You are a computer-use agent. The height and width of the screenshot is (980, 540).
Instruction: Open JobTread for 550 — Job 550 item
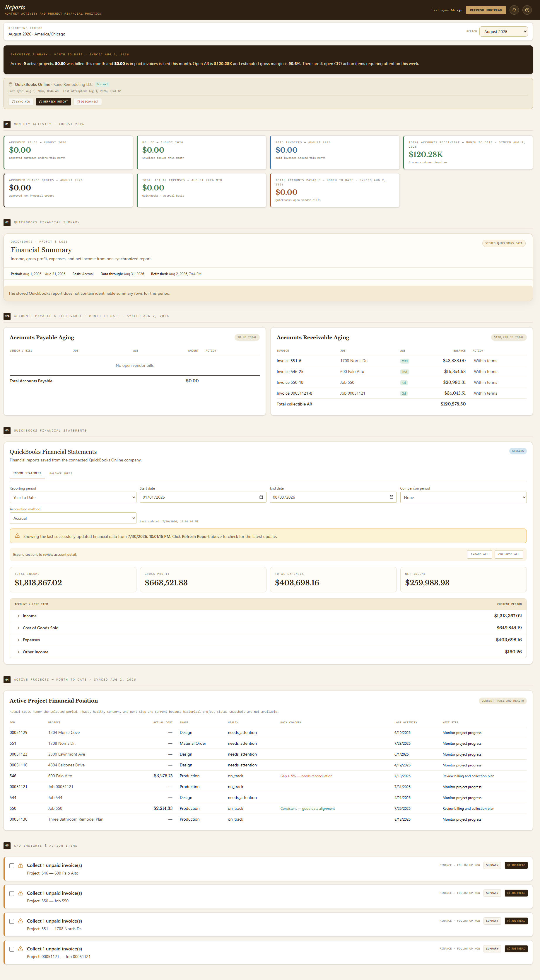pos(516,893)
